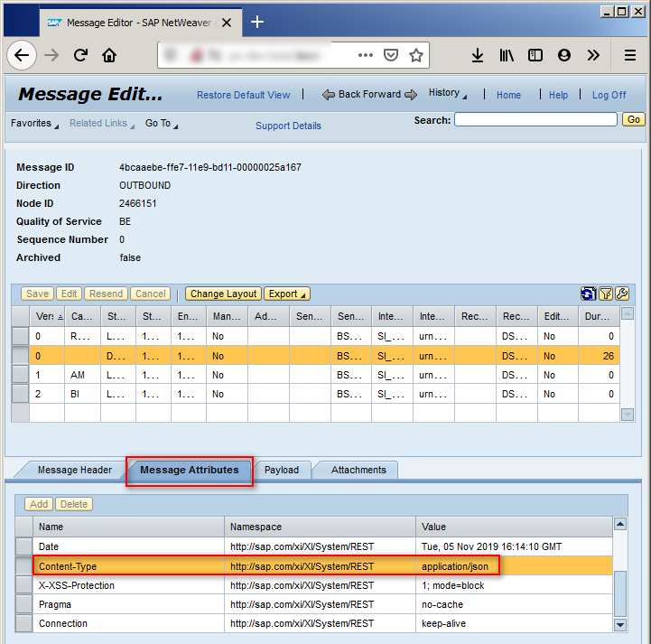Save page to Pocket icon
651x644 pixels.
(391, 55)
